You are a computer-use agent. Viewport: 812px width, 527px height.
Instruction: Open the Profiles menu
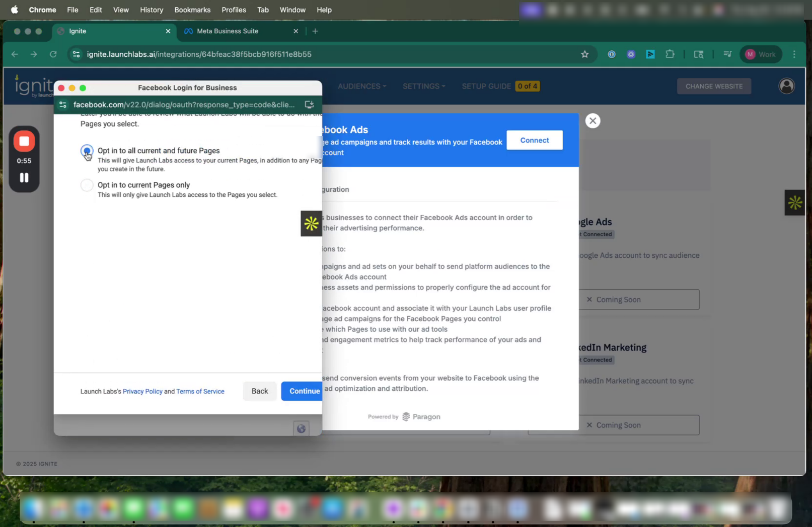pos(234,10)
